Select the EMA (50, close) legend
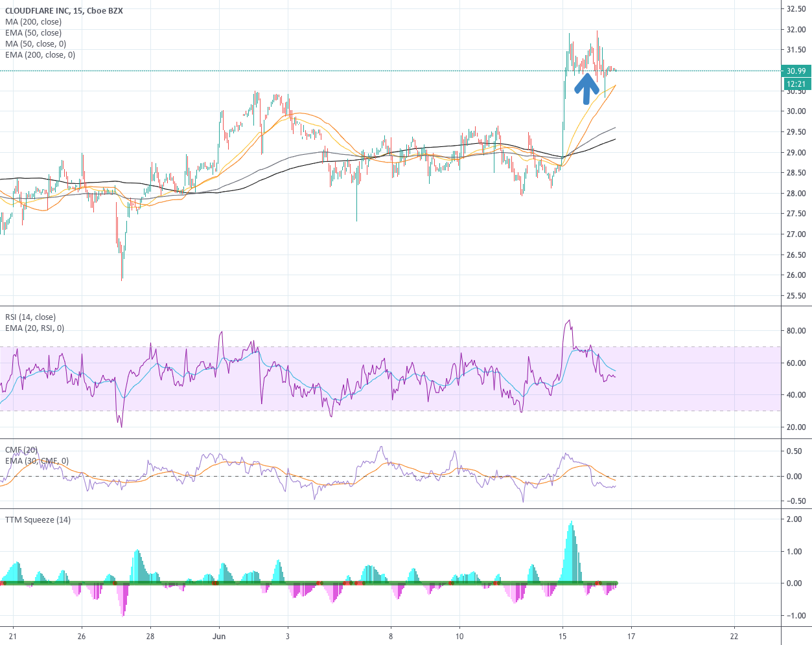Viewport: 812px width, 645px height. tap(34, 33)
